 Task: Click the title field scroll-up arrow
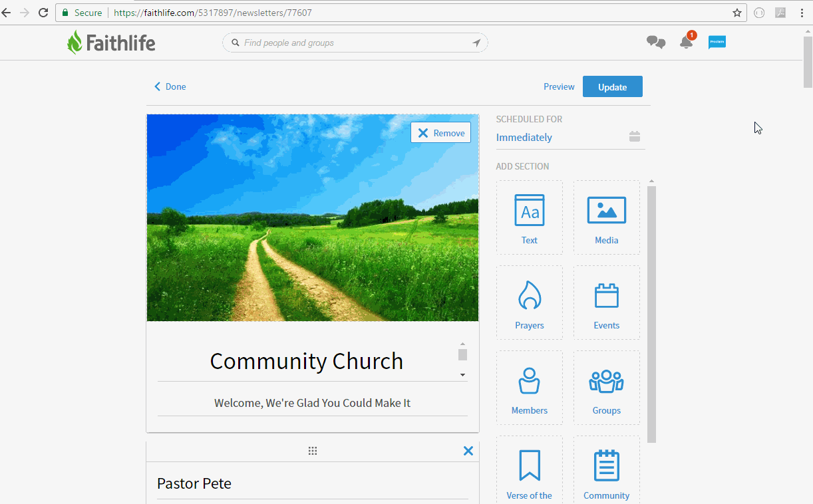click(x=462, y=344)
